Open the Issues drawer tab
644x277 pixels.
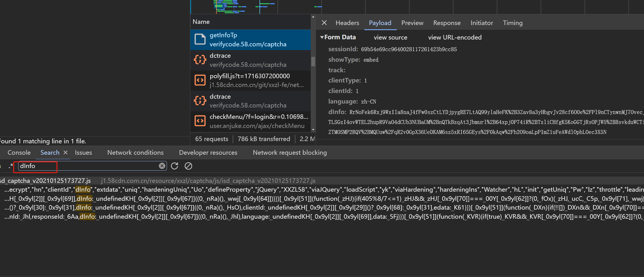[83, 152]
